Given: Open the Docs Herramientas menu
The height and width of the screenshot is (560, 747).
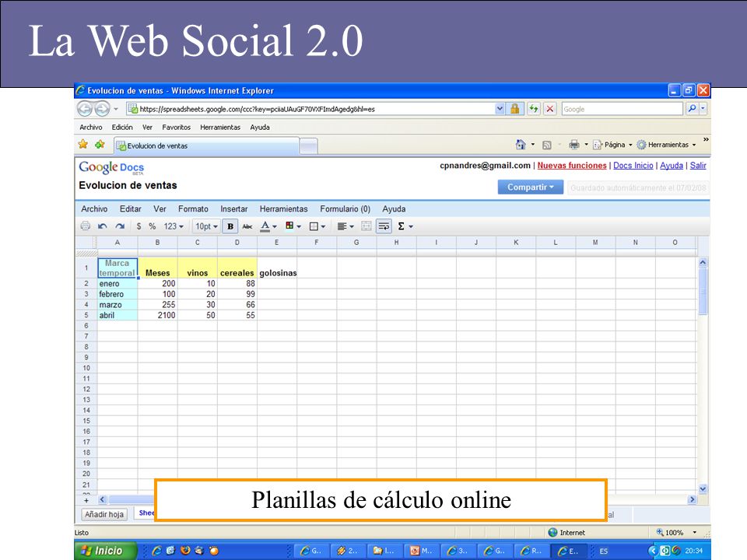Looking at the screenshot, I should pos(283,208).
